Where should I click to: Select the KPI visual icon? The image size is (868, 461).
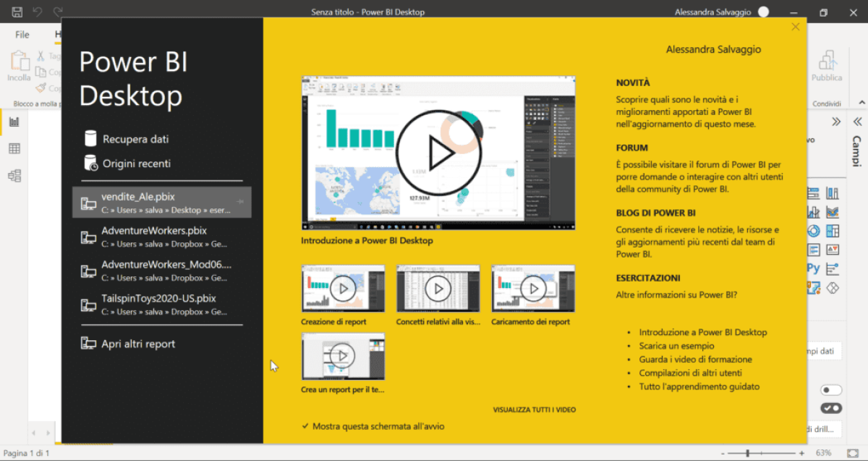833,250
